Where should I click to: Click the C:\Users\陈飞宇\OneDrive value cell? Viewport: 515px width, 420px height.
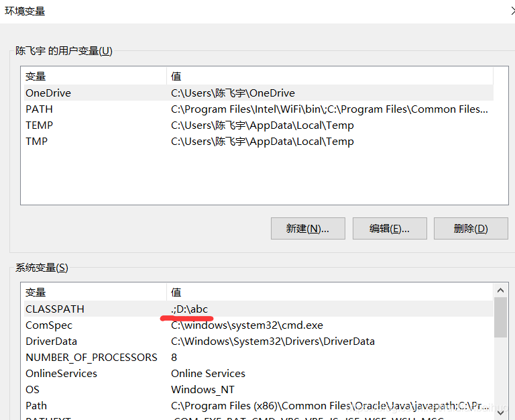click(233, 93)
